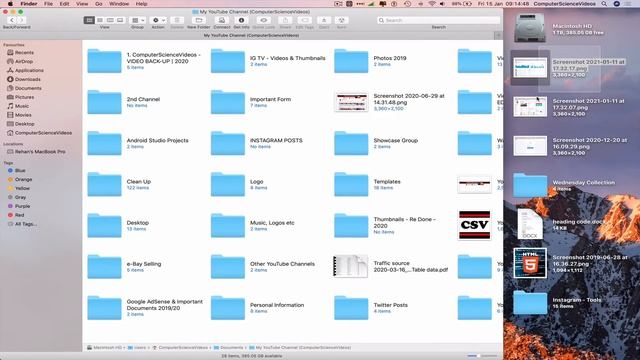Click the volume icon in menu bar
This screenshot has height=360, width=640.
pyautogui.click(x=443, y=4)
